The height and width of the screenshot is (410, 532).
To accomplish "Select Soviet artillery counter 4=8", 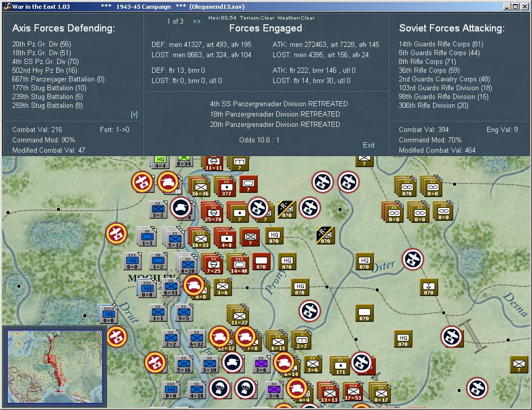I will pyautogui.click(x=226, y=239).
